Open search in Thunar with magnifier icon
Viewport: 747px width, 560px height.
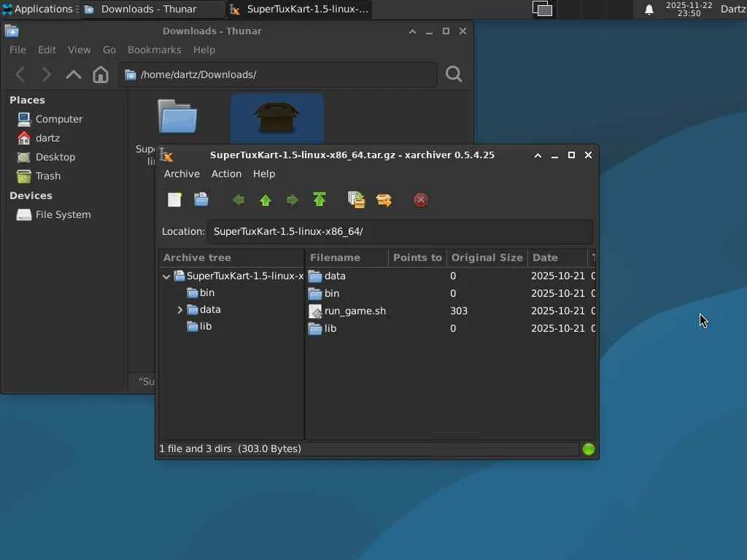pos(454,74)
